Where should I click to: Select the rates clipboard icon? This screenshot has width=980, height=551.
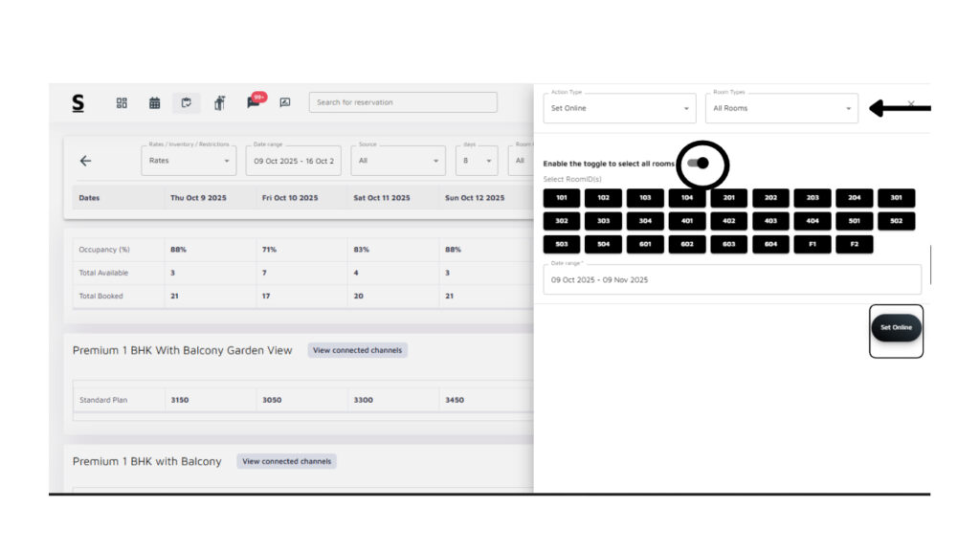pyautogui.click(x=187, y=103)
